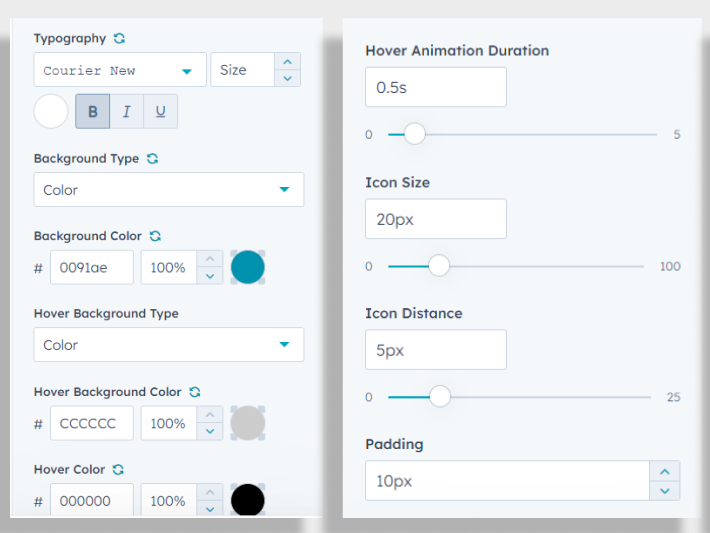Click the Icon Distance slider maximum 25
Screen dimensions: 710x533
[673, 397]
